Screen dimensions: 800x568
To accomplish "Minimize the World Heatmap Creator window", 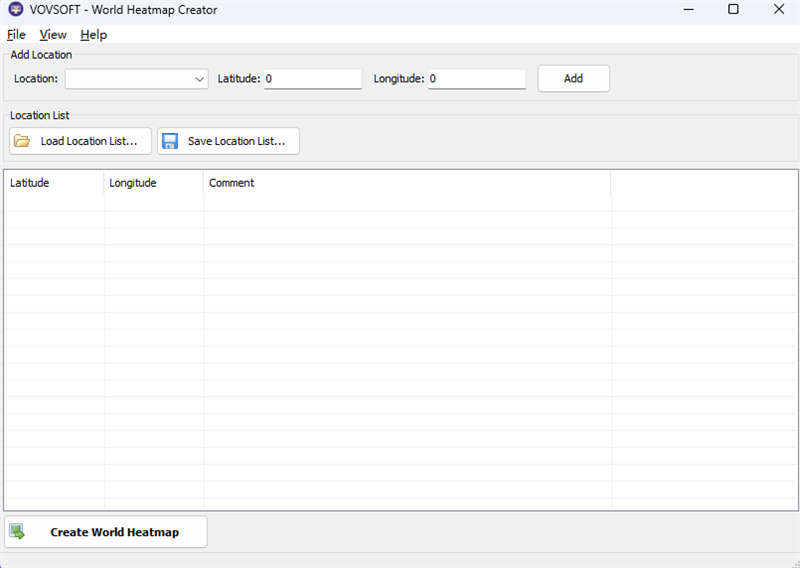I will tap(689, 9).
